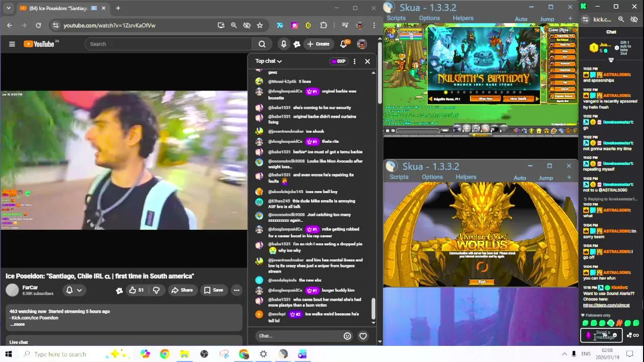644x362 pixels.
Task: Click the address bar URL youtube.com/watch
Action: pyautogui.click(x=109, y=25)
